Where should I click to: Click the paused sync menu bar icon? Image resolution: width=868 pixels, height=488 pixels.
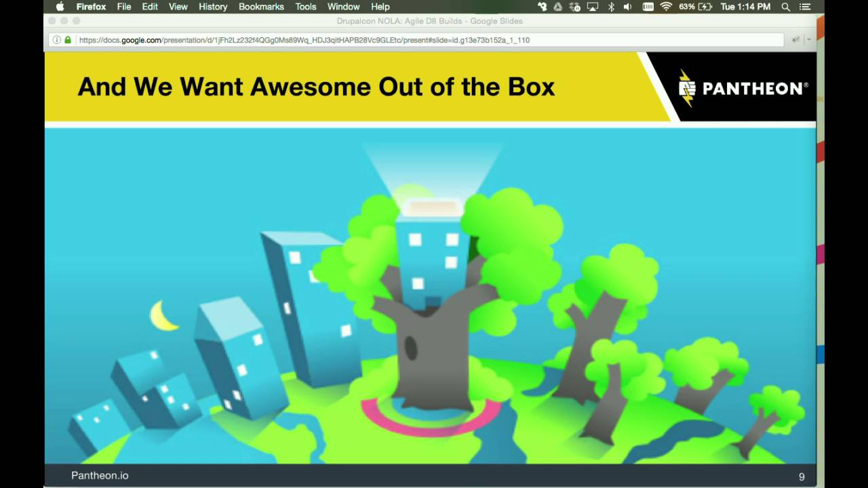tap(576, 7)
